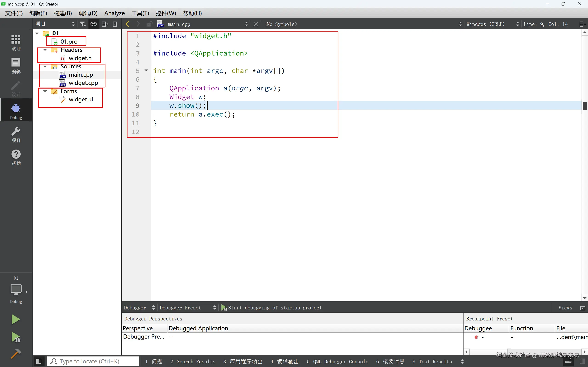Open the Welcome mode icon
588x367 pixels.
click(x=16, y=42)
